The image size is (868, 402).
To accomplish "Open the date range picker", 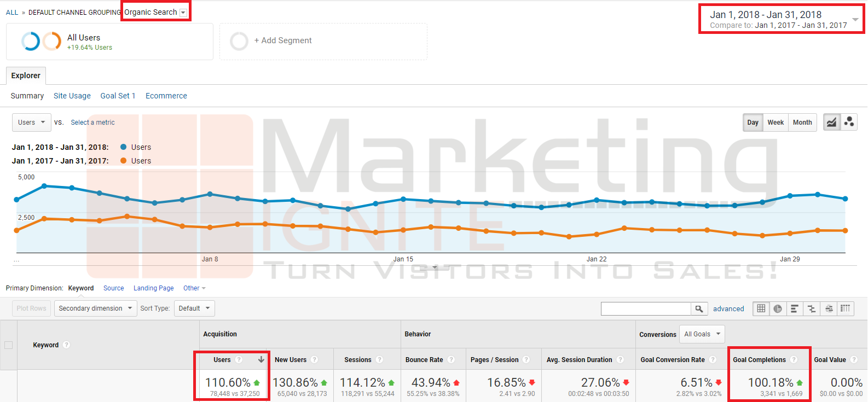I will (782, 19).
